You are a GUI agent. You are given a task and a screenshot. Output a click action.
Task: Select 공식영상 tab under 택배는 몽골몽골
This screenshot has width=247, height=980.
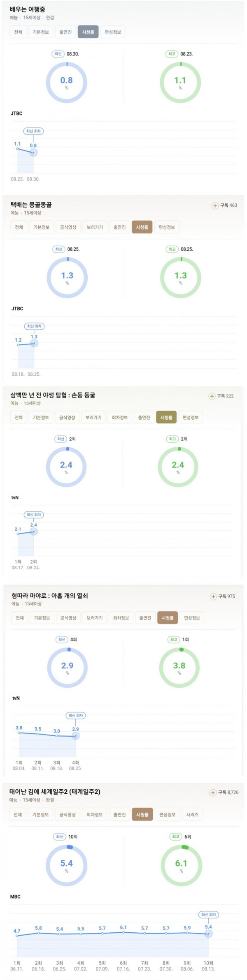coord(68,227)
